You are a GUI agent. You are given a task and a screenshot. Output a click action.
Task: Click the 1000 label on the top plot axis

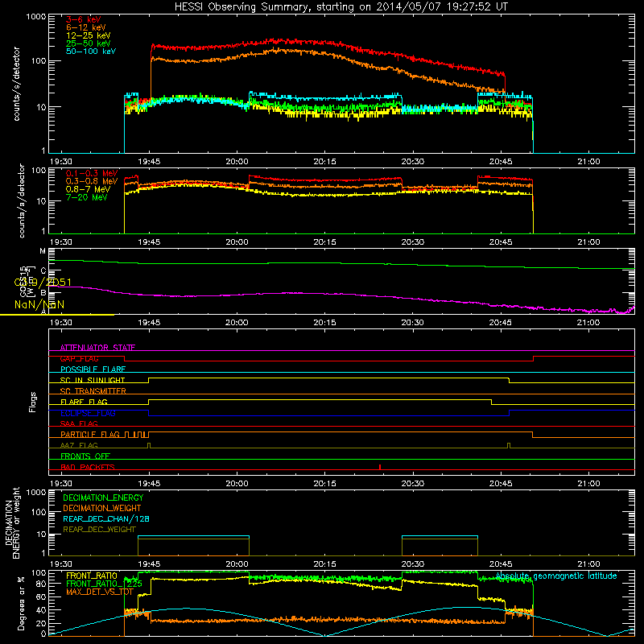(36, 17)
